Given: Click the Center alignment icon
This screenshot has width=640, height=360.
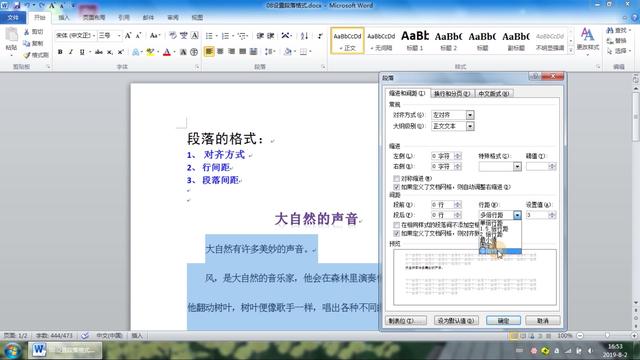Looking at the screenshot, I should pyautogui.click(x=220, y=51).
